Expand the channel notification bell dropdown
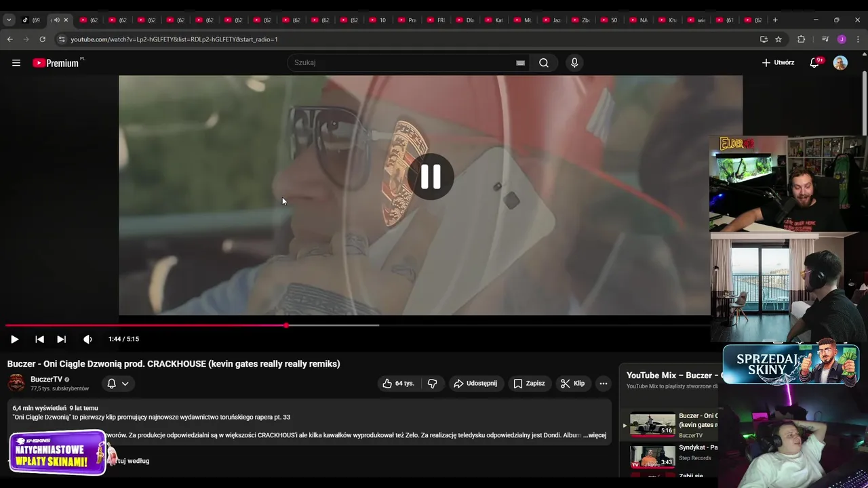The width and height of the screenshot is (868, 488). (117, 384)
